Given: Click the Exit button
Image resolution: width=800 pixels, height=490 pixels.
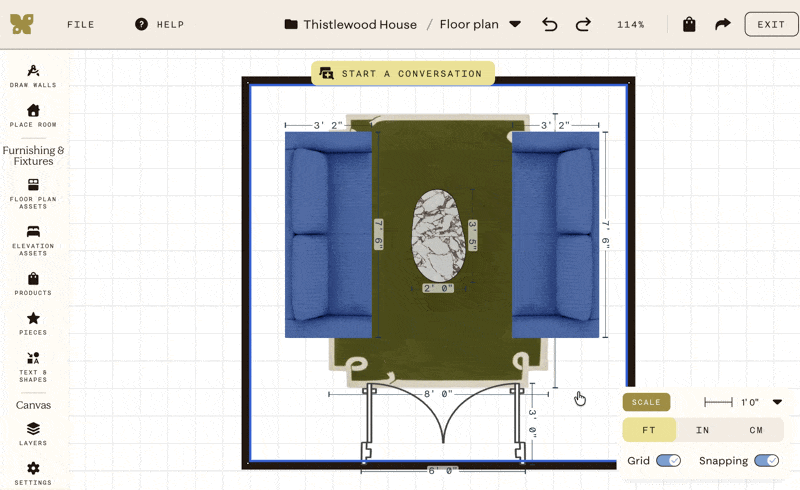Looking at the screenshot, I should (771, 24).
